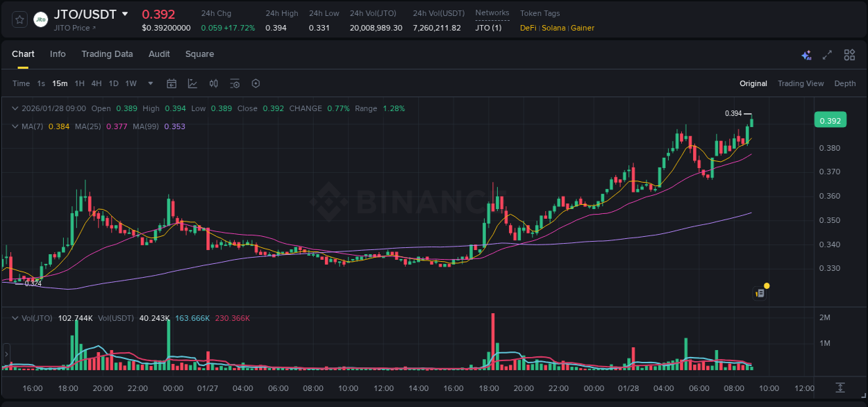Open the JTO/USDT pair selector dropdown
The width and height of the screenshot is (868, 407).
click(x=124, y=13)
